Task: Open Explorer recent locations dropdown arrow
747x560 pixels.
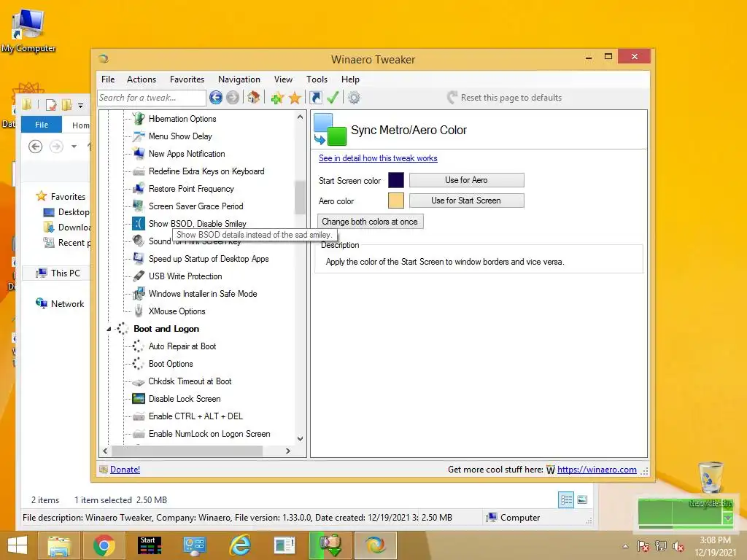Action: point(74,147)
